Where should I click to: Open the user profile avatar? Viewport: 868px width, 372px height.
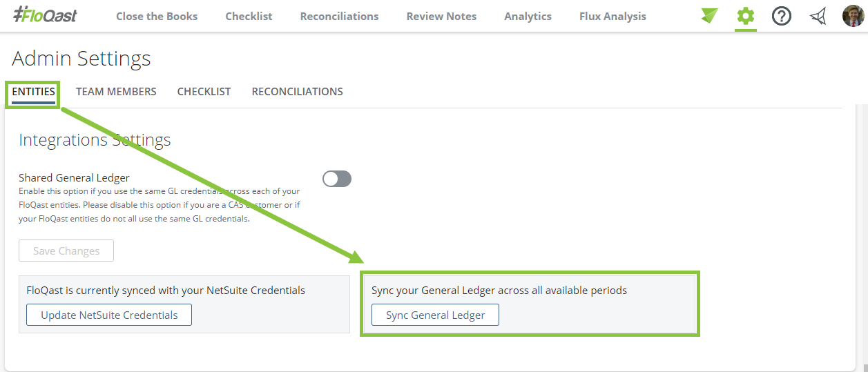(853, 15)
